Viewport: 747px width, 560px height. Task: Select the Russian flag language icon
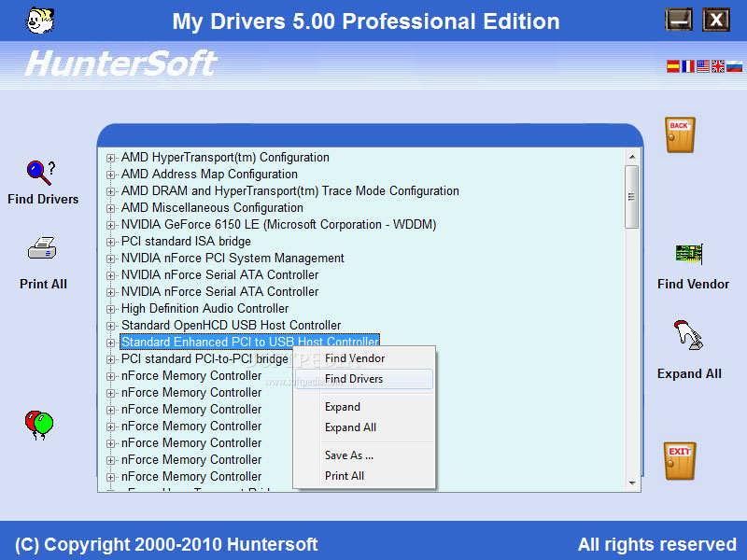pyautogui.click(x=734, y=66)
